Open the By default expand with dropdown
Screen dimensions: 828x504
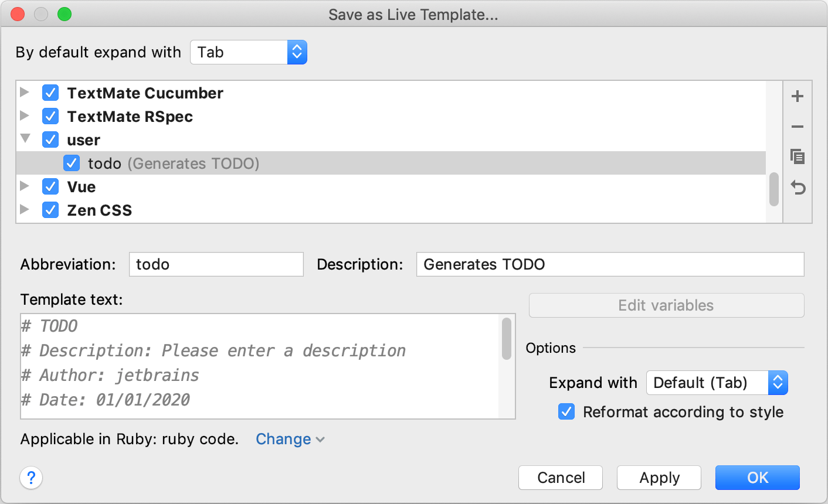tap(248, 52)
